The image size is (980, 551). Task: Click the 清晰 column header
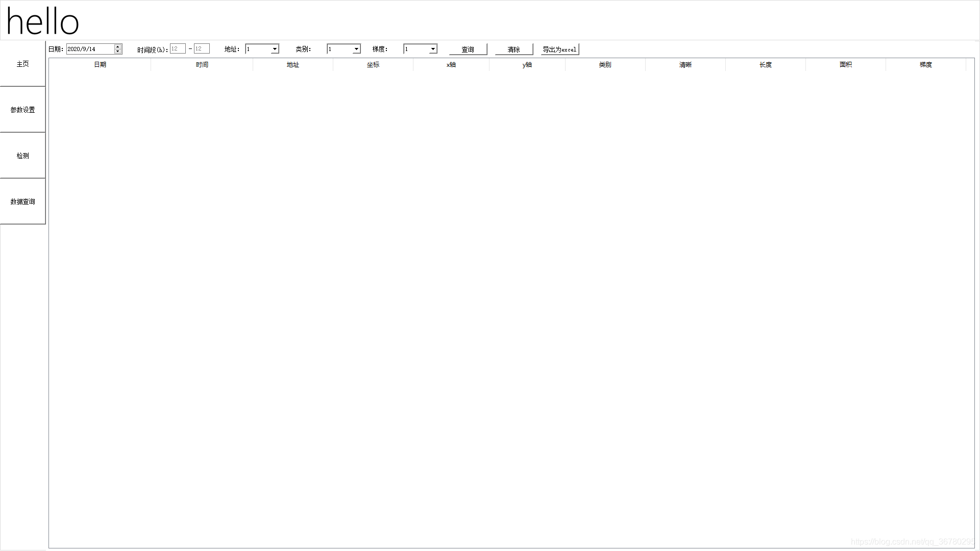pyautogui.click(x=685, y=65)
